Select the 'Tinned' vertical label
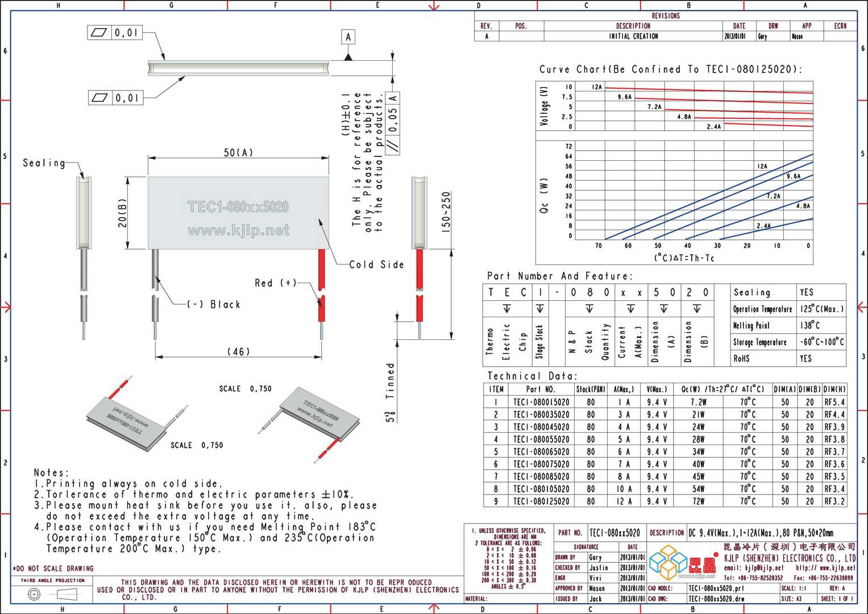 pos(390,381)
